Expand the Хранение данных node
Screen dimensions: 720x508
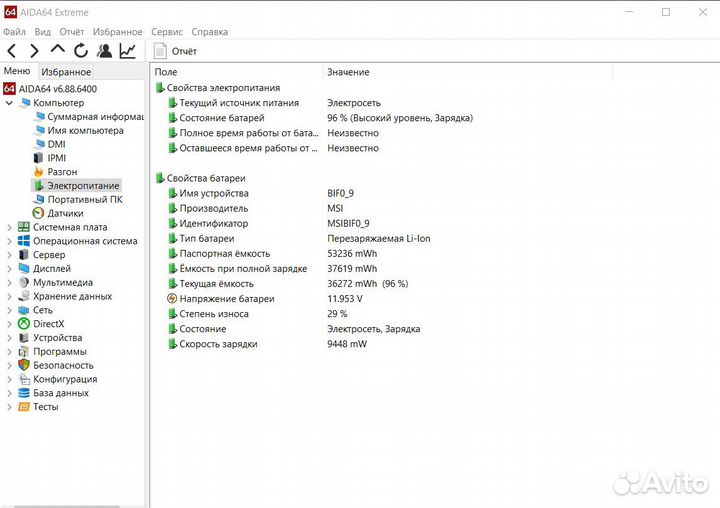tap(9, 296)
